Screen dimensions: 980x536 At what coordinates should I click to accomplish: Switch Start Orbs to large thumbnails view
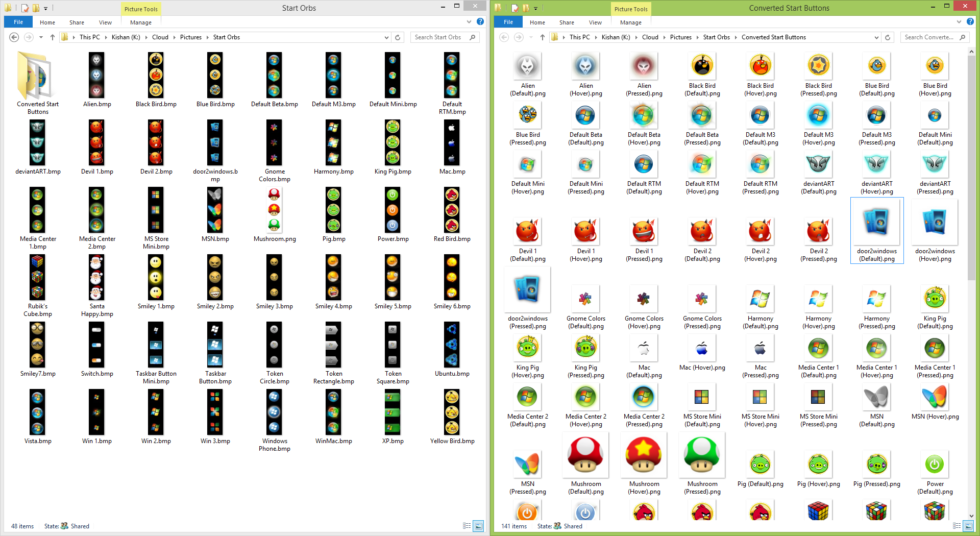click(x=478, y=526)
